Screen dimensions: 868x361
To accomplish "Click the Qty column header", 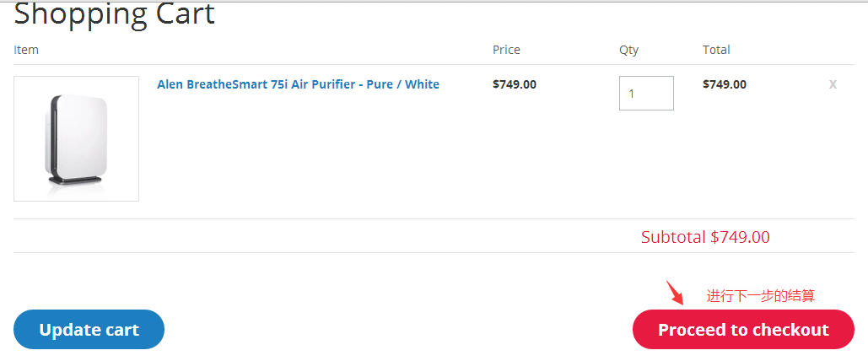I will [628, 50].
